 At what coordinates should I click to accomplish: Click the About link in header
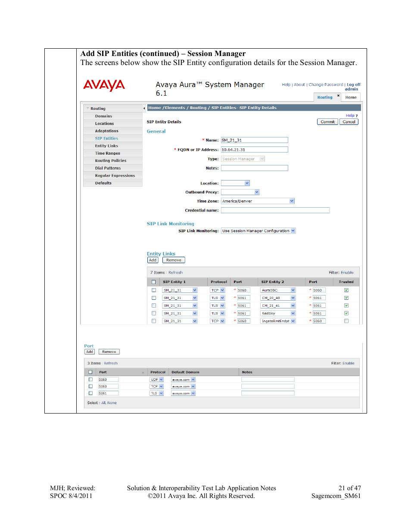[x=299, y=85]
